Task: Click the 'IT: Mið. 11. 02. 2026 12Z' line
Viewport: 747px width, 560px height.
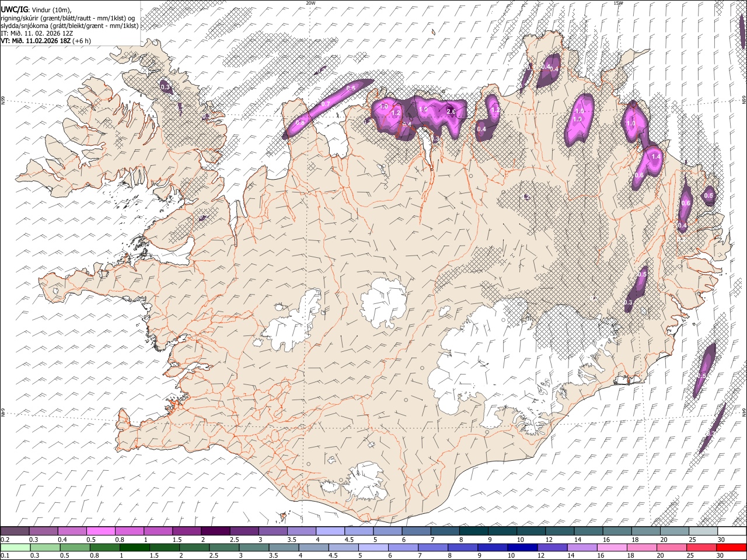Action: 37,33
